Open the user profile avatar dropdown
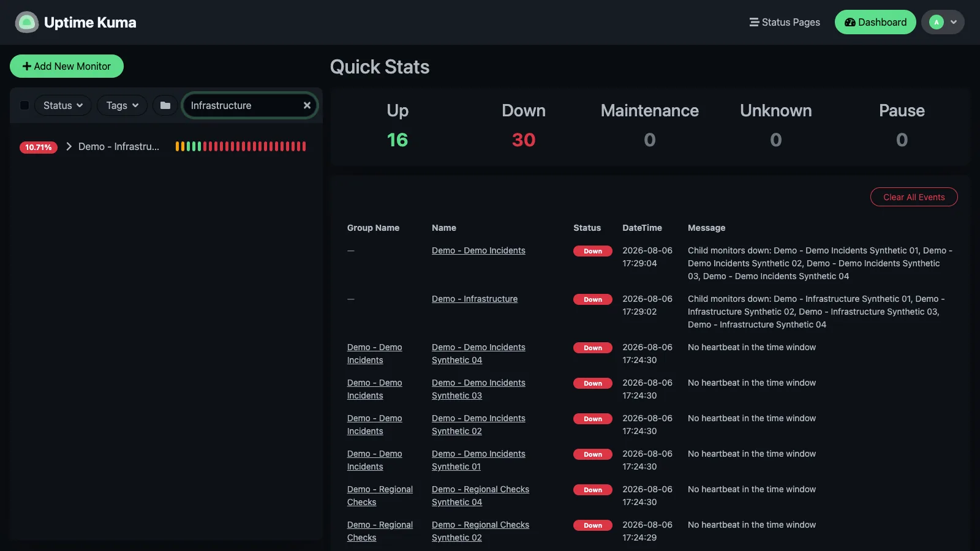The width and height of the screenshot is (980, 551). 943,23
